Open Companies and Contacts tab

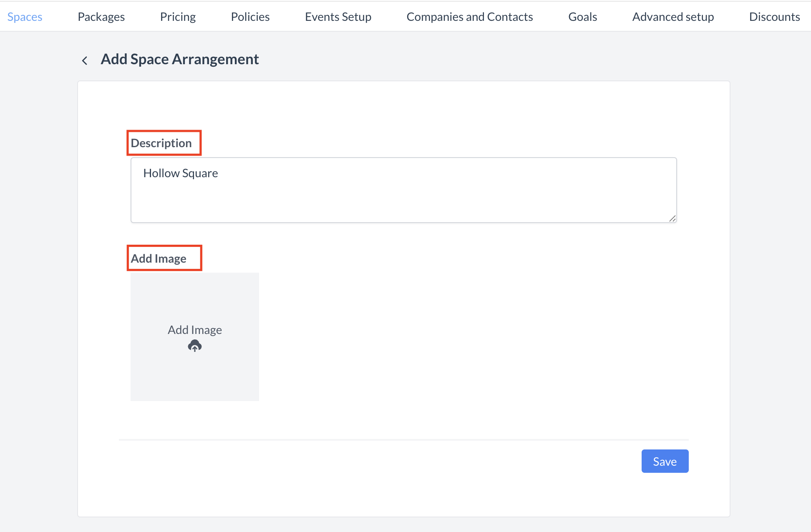[469, 17]
